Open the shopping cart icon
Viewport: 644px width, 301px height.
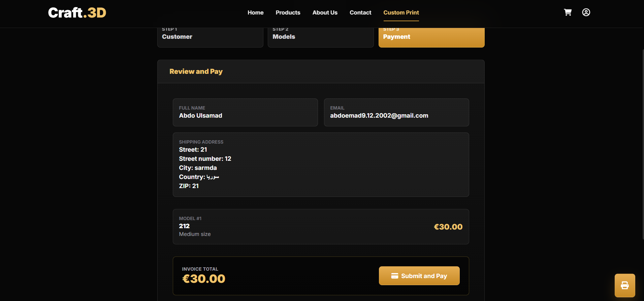tap(568, 12)
